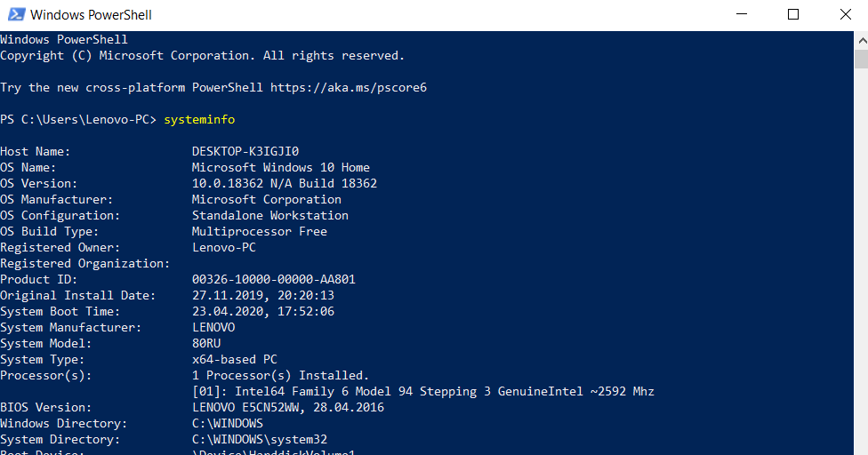This screenshot has width=868, height=455.
Task: Click the typed systeminfo command
Action: pos(199,119)
